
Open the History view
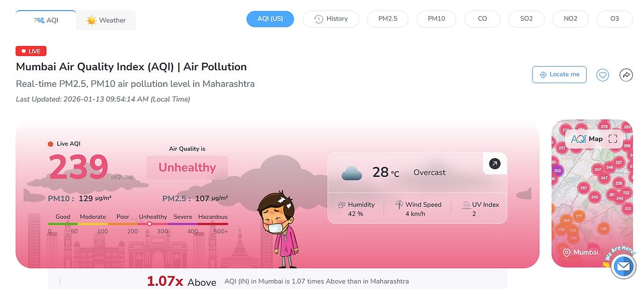pyautogui.click(x=331, y=19)
